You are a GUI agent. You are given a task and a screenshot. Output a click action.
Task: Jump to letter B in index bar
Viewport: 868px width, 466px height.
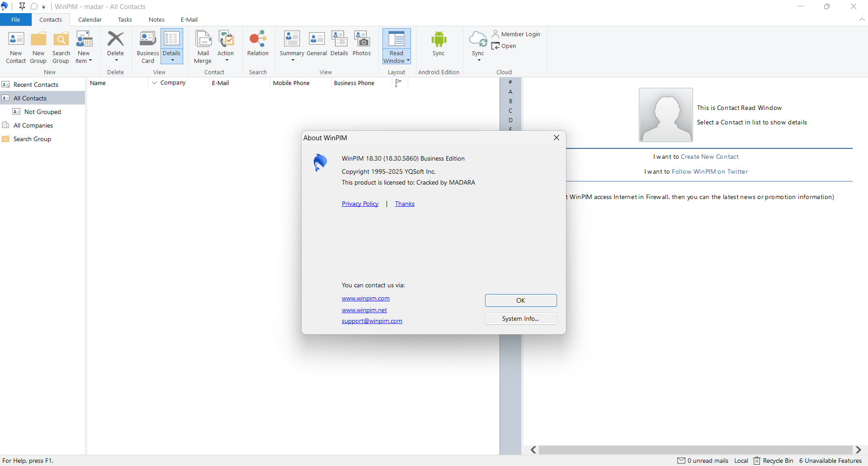(x=510, y=101)
